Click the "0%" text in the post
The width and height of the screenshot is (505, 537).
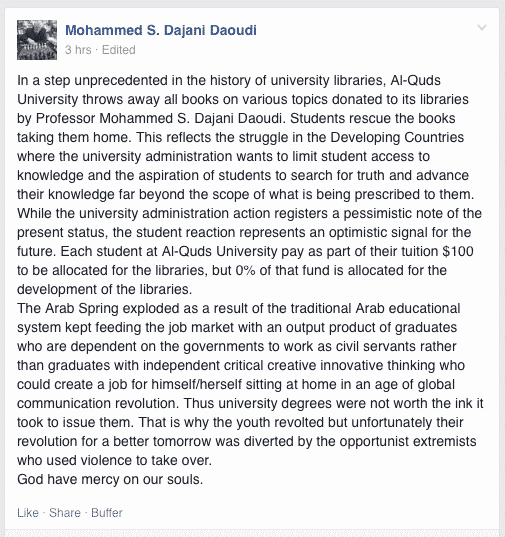(245, 270)
